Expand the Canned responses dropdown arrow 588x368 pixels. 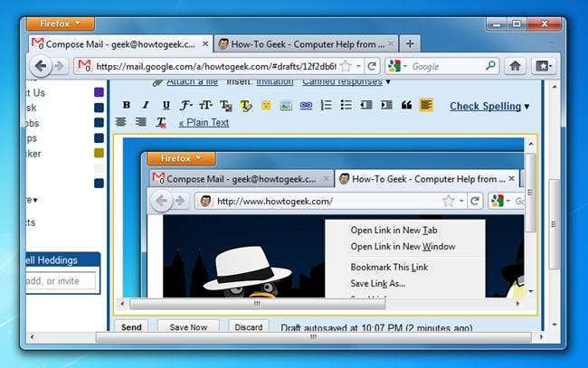pos(388,81)
